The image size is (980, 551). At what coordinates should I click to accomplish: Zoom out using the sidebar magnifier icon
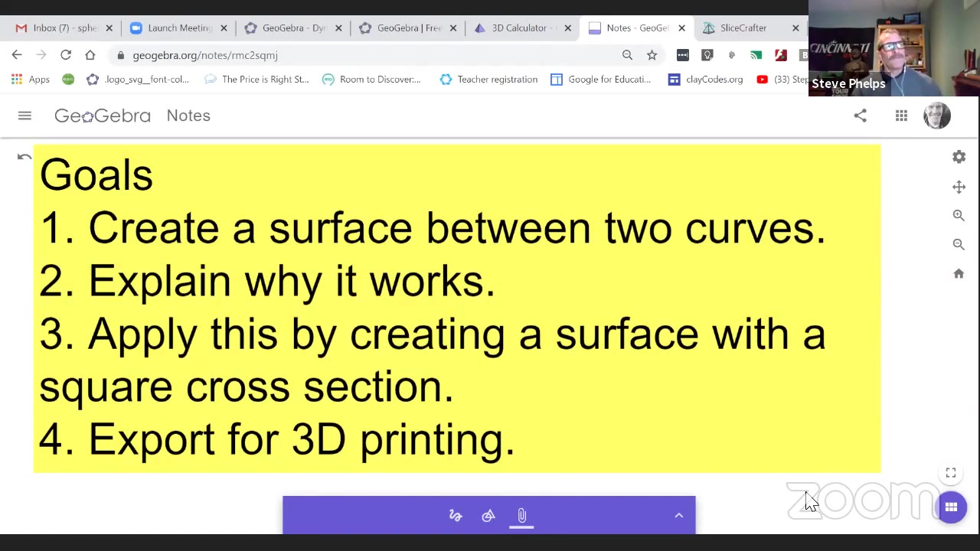click(959, 243)
